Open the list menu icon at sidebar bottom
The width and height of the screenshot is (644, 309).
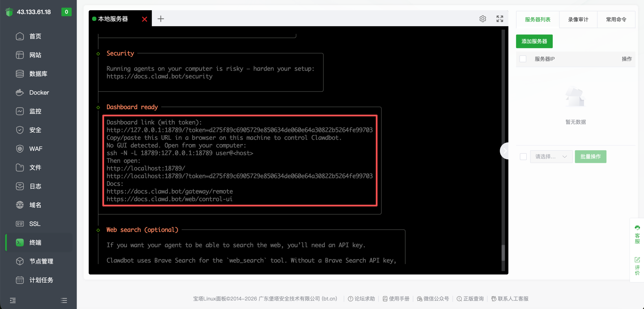click(64, 300)
